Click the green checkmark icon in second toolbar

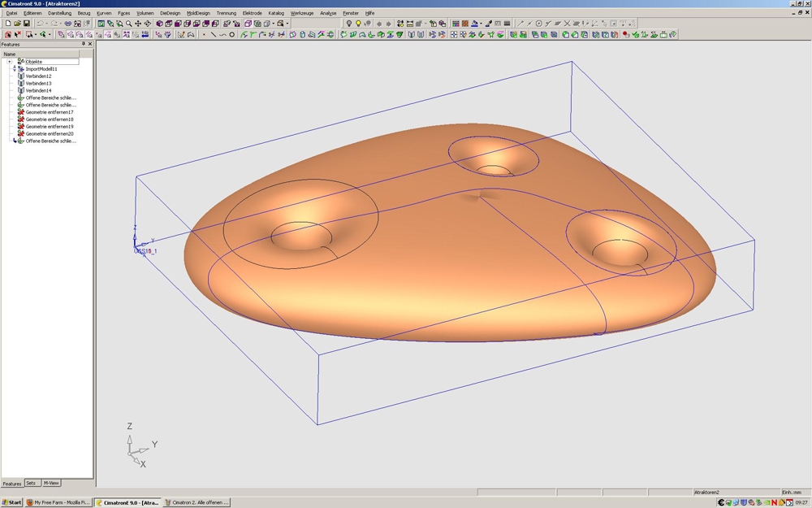coord(636,35)
